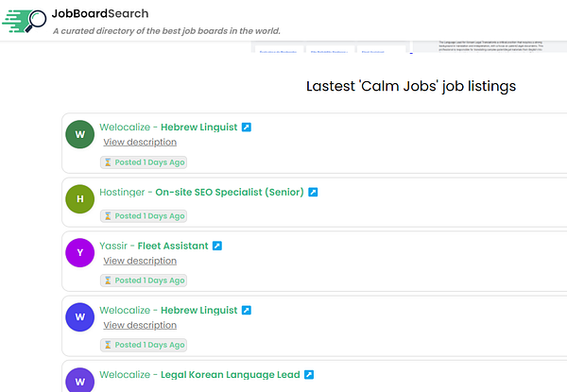Click the JobBoardSearch magnifier logo

(25, 21)
